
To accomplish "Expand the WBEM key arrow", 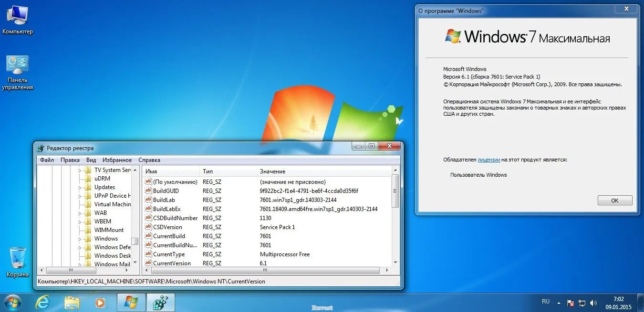I will point(80,221).
